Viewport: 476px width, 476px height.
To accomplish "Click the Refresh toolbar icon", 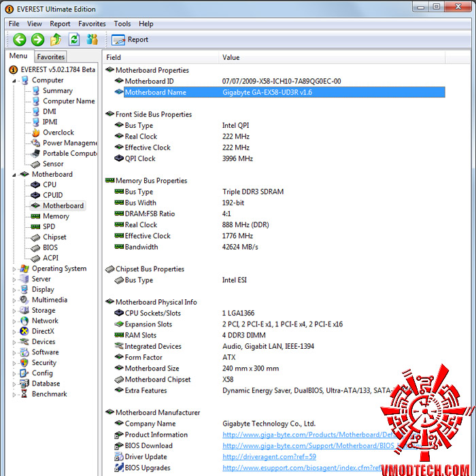I will click(x=74, y=39).
